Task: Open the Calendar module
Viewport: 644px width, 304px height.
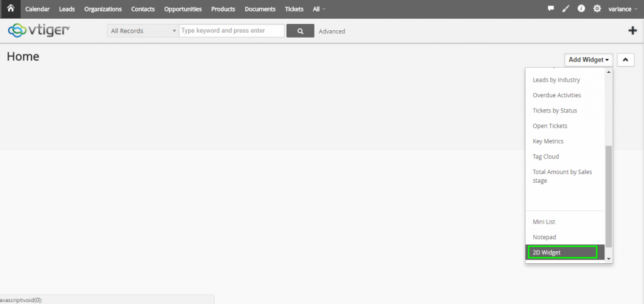Action: pyautogui.click(x=37, y=9)
